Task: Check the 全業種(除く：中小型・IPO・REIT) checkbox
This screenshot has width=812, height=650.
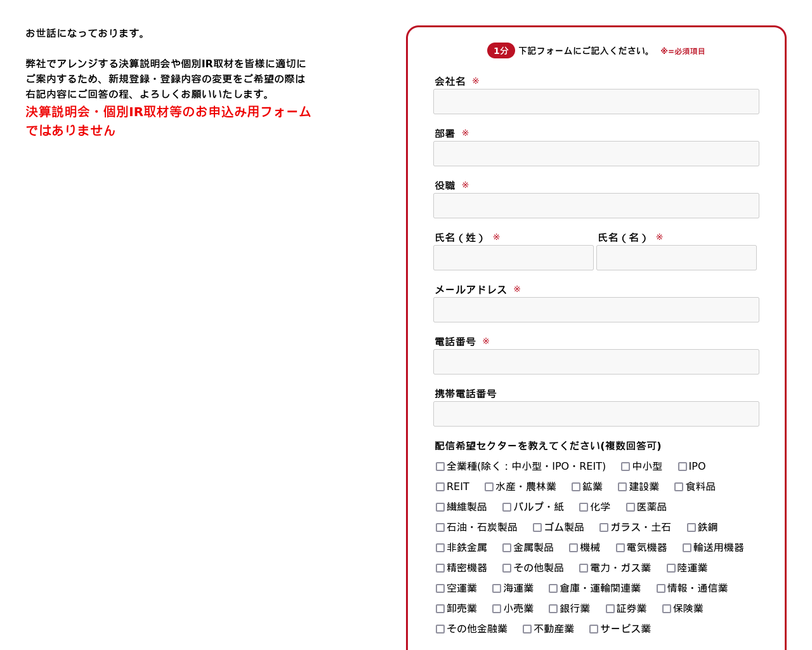Action: [x=440, y=467]
